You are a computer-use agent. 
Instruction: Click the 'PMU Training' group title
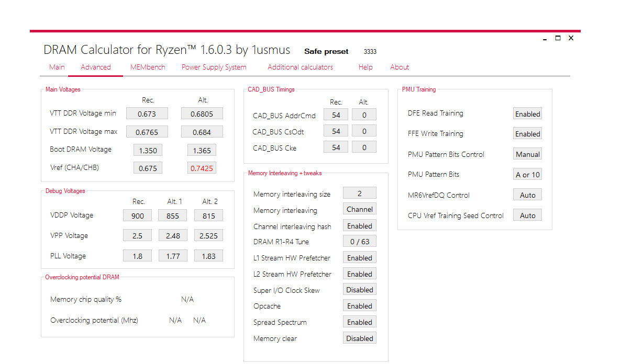tap(418, 89)
